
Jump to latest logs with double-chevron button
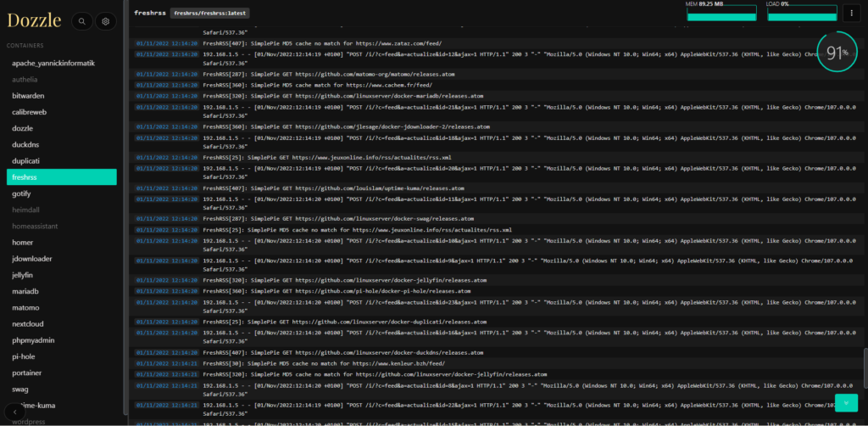[847, 403]
